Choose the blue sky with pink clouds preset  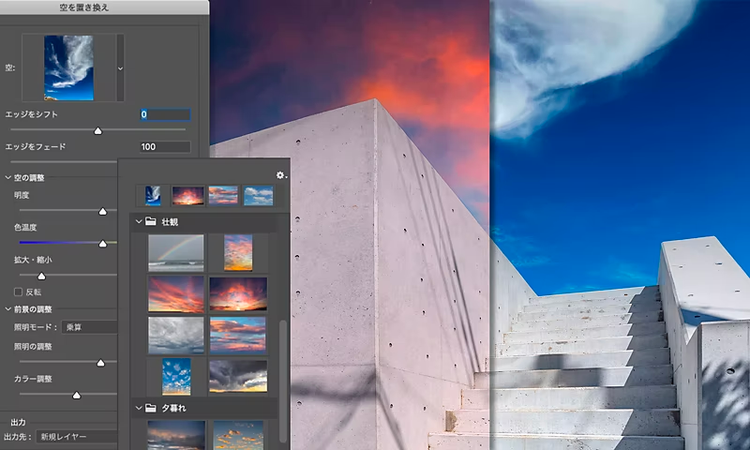[238, 335]
